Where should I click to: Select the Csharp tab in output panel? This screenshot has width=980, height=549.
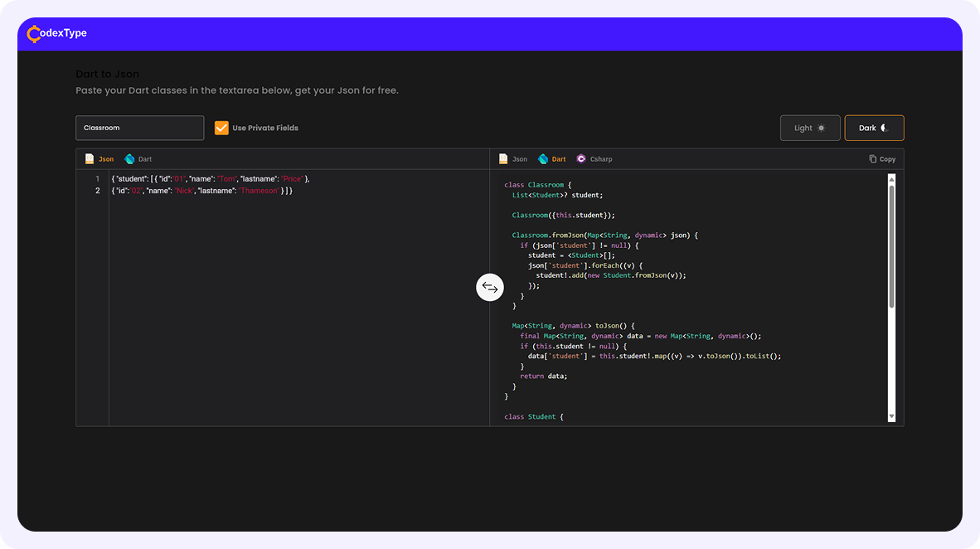coord(594,159)
